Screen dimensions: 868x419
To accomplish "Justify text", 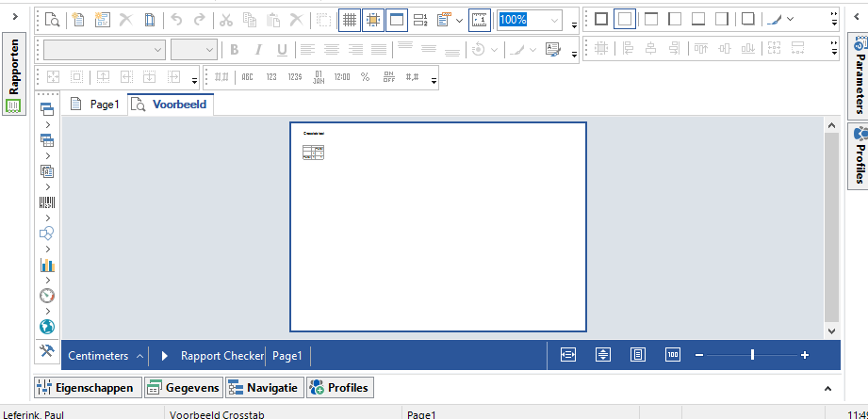I will 379,50.
